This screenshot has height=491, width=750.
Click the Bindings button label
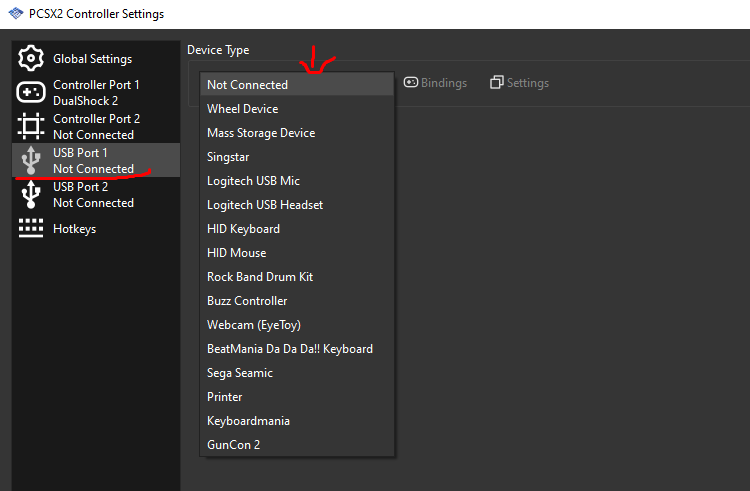444,83
